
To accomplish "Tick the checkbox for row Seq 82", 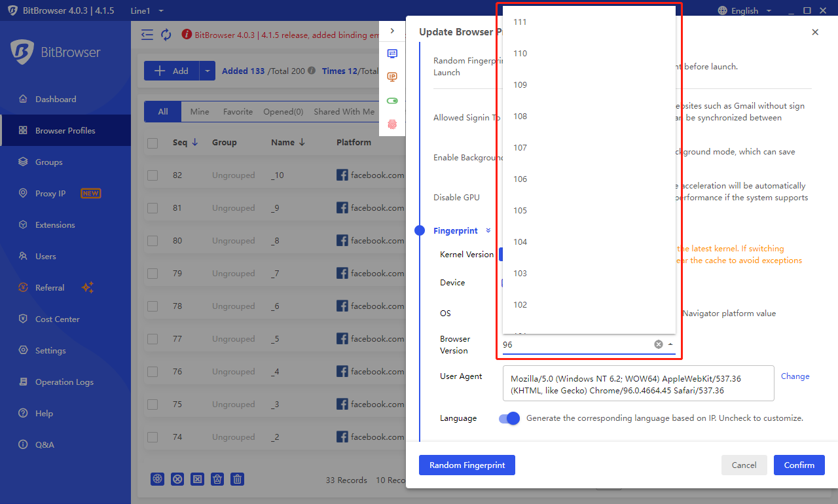I will click(x=153, y=175).
